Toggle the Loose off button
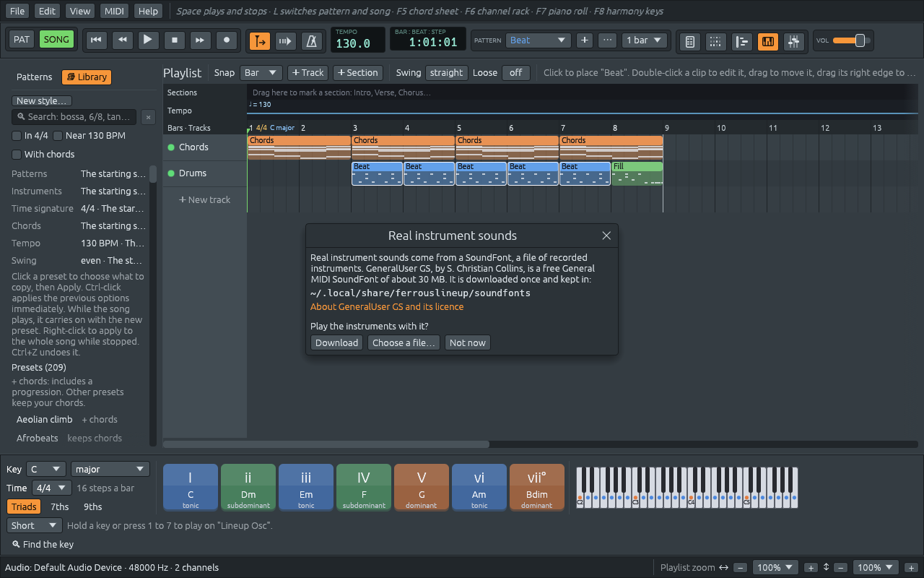 click(x=515, y=73)
